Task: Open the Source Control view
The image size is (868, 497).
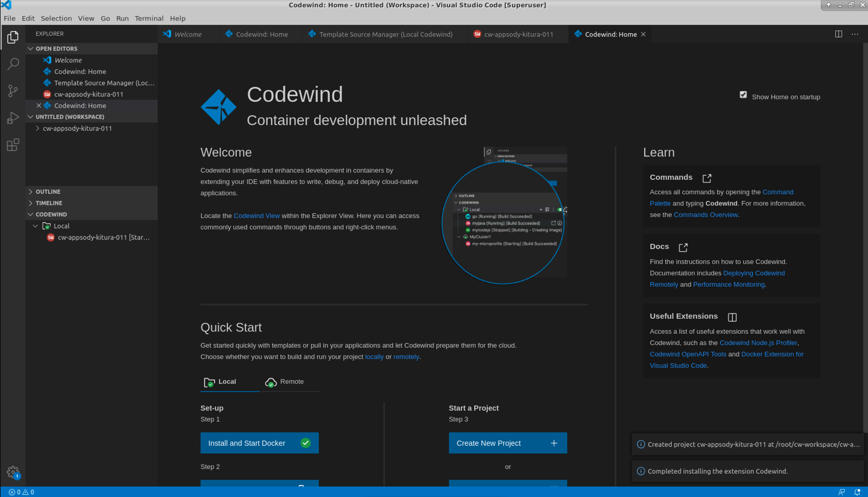Action: [x=12, y=90]
